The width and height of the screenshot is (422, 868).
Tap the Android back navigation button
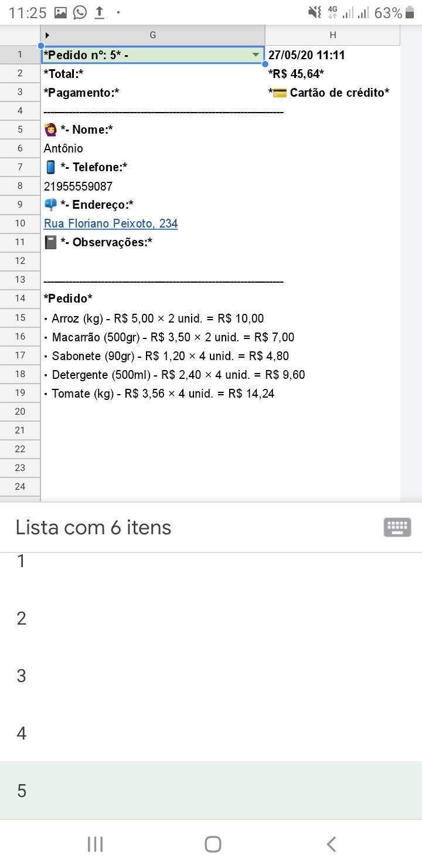(x=331, y=844)
